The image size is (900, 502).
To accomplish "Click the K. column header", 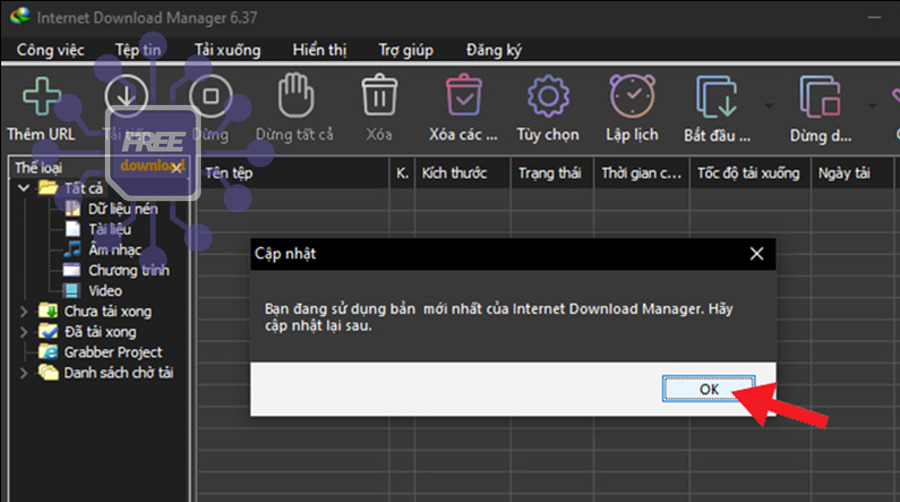I will coord(402,173).
